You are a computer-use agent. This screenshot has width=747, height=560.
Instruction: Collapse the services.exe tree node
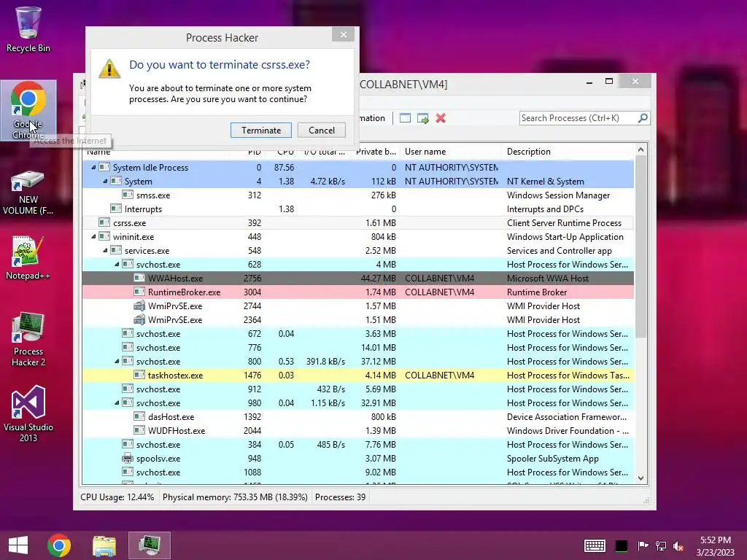(105, 251)
